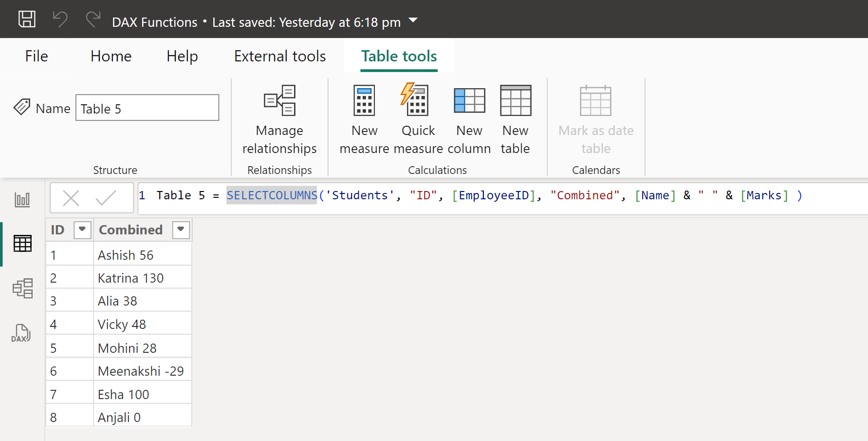This screenshot has width=868, height=441.
Task: Switch to the External tools tab
Action: (280, 57)
